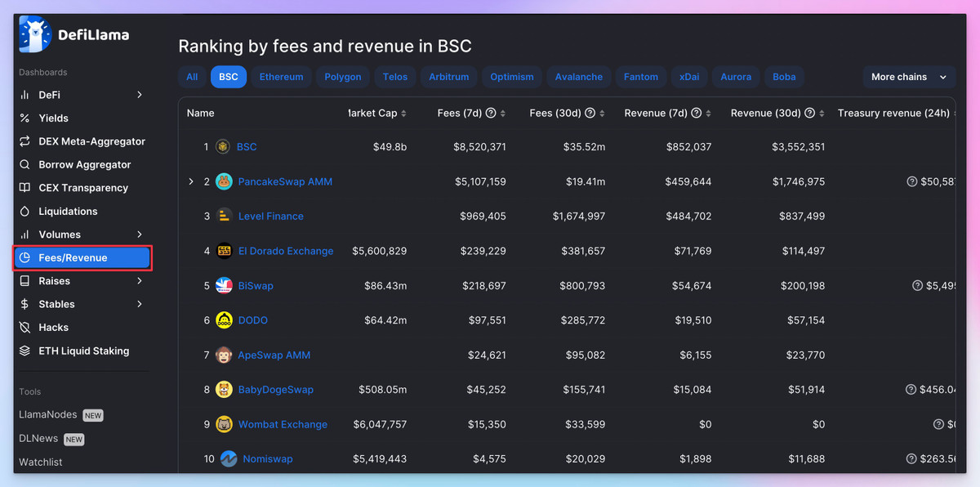Click the DODO protocol icon

click(224, 320)
